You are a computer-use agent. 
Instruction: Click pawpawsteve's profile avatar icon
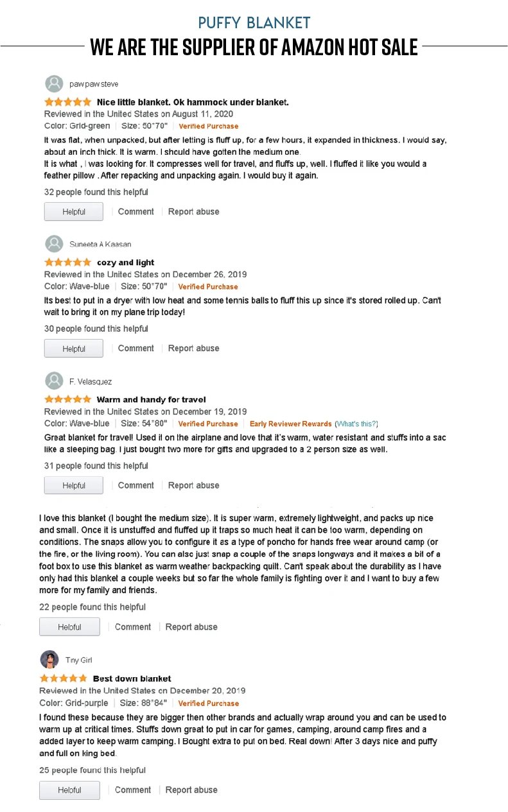click(x=54, y=84)
